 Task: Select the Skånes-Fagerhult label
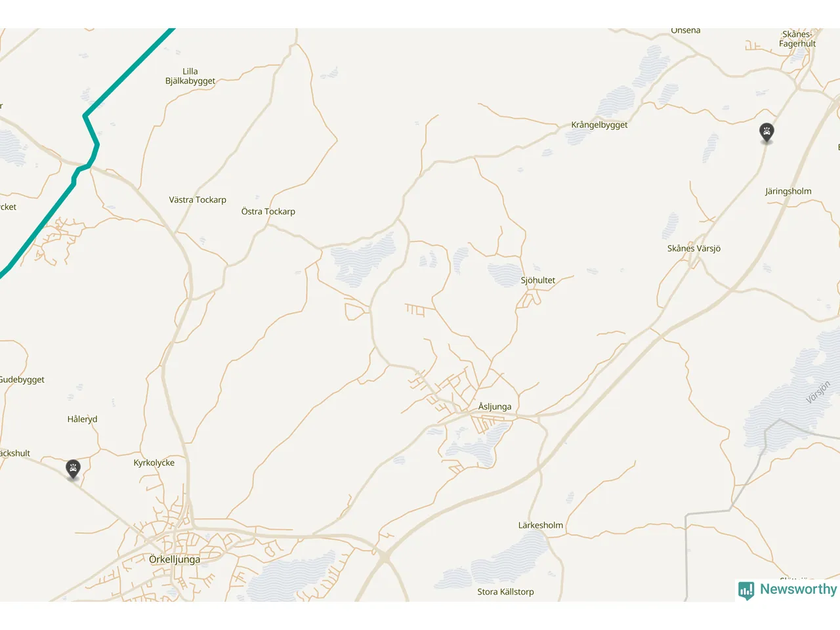coord(797,39)
